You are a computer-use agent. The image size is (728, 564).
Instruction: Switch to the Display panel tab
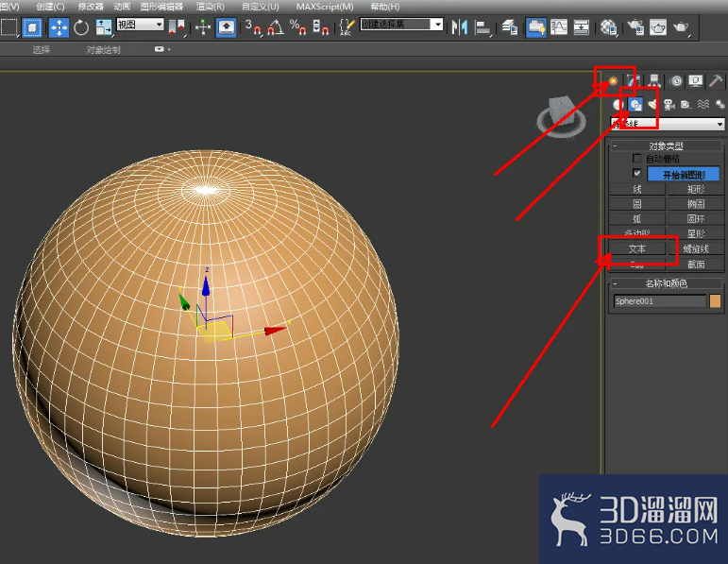(x=696, y=81)
